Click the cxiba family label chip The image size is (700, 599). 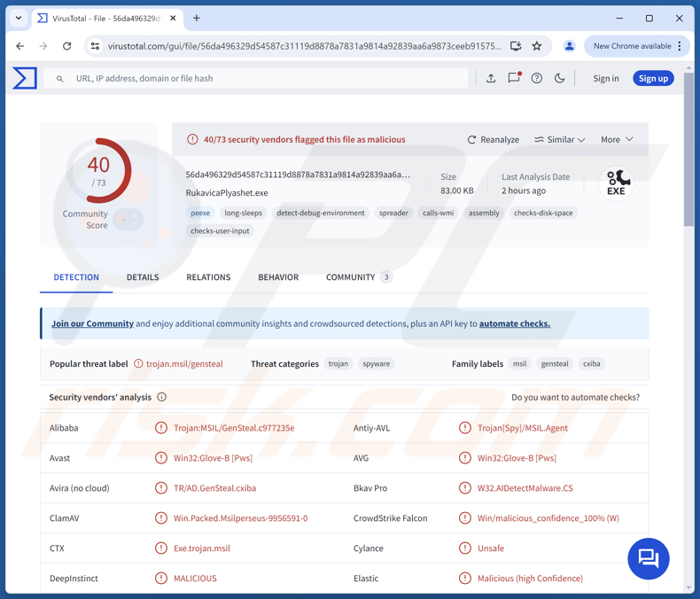coord(592,364)
